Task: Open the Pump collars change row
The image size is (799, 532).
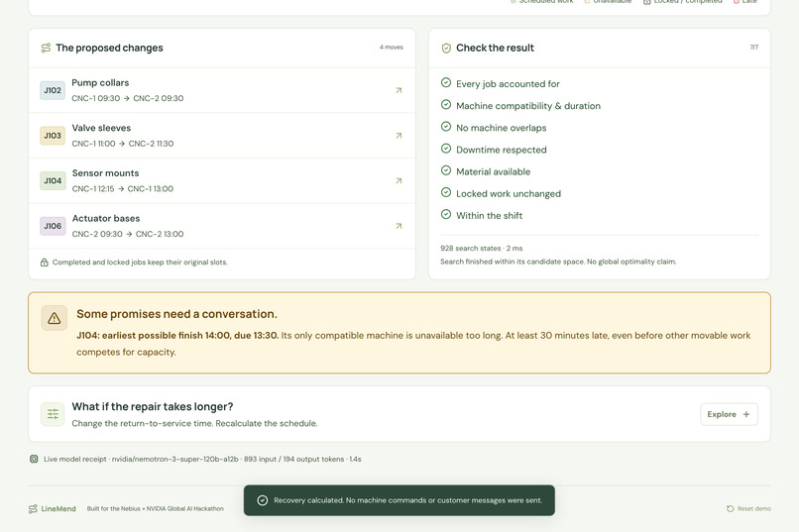Action: (222, 90)
